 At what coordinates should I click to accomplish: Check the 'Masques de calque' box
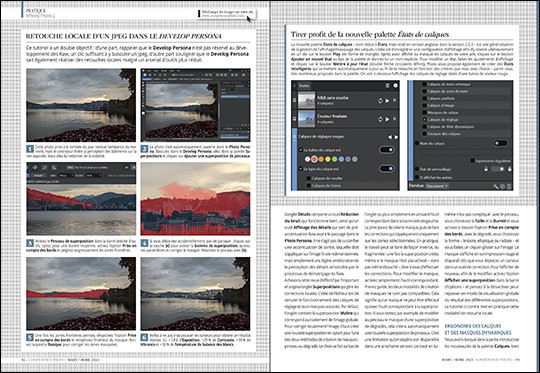click(x=425, y=112)
